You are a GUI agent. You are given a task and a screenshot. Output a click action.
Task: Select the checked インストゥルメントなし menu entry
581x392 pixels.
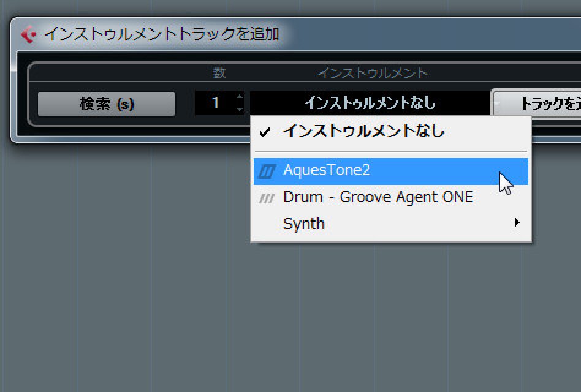tap(391, 132)
